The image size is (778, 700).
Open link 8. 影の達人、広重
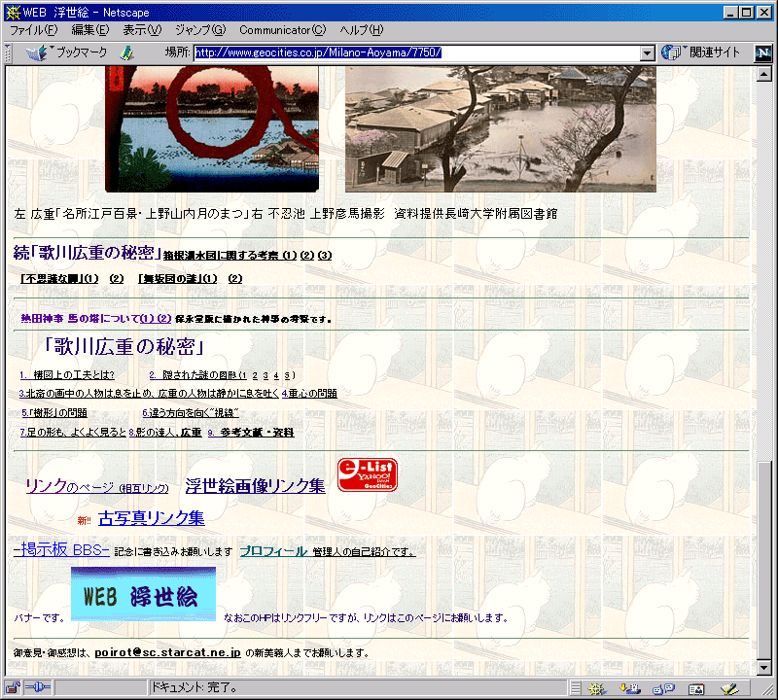(x=165, y=433)
